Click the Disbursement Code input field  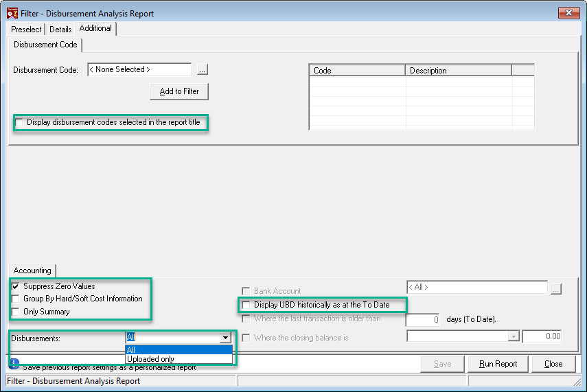(139, 69)
